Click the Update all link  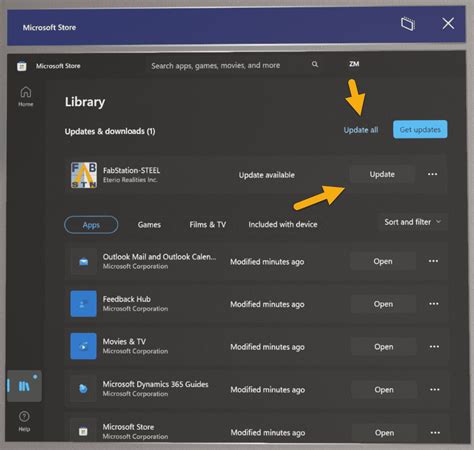(x=361, y=130)
